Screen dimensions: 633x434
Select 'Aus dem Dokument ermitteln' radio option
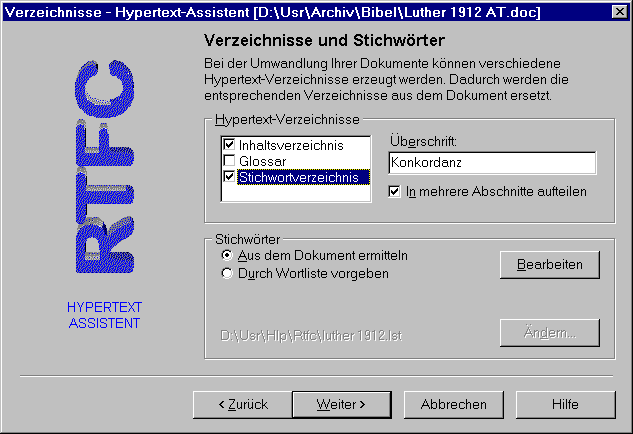point(227,256)
